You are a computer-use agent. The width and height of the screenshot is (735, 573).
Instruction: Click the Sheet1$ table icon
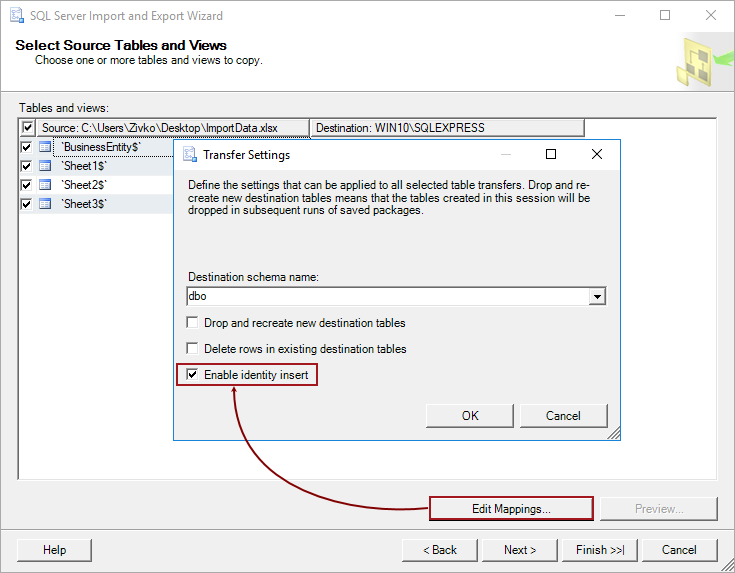click(45, 166)
